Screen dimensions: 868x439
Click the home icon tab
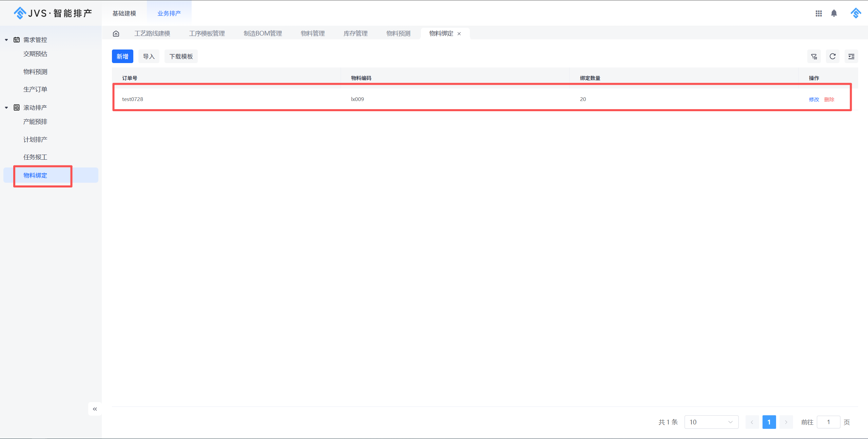pos(116,34)
